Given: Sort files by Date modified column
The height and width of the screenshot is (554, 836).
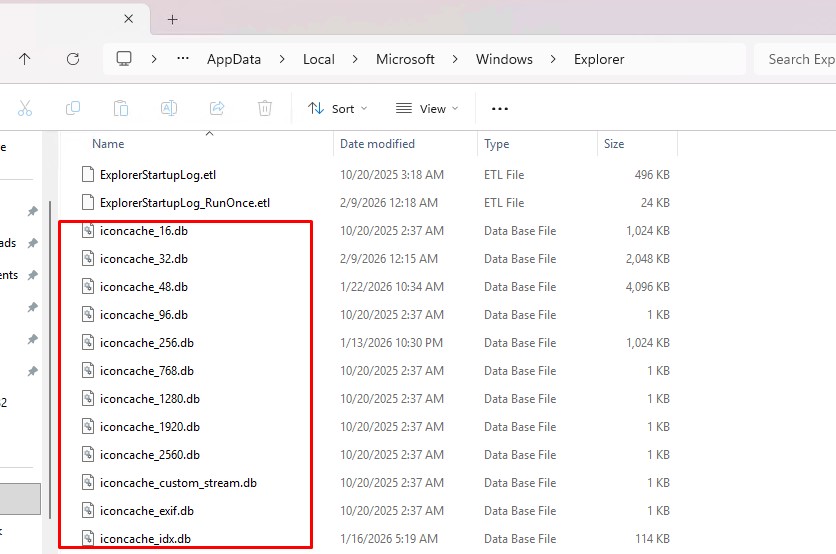Looking at the screenshot, I should coord(377,143).
